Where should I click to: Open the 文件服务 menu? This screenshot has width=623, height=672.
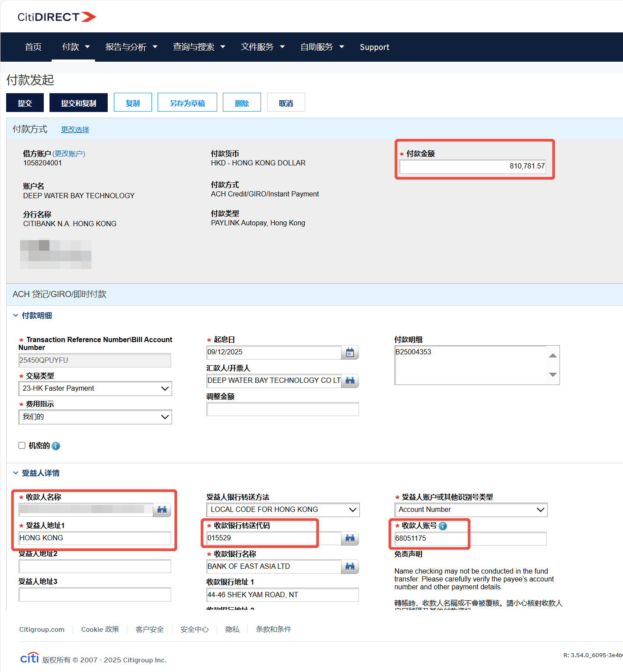tap(263, 47)
